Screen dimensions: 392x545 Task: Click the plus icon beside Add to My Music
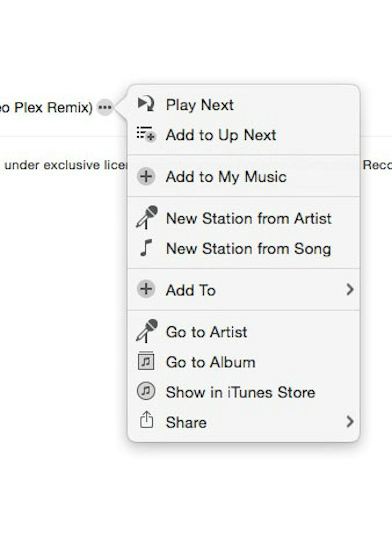(146, 176)
